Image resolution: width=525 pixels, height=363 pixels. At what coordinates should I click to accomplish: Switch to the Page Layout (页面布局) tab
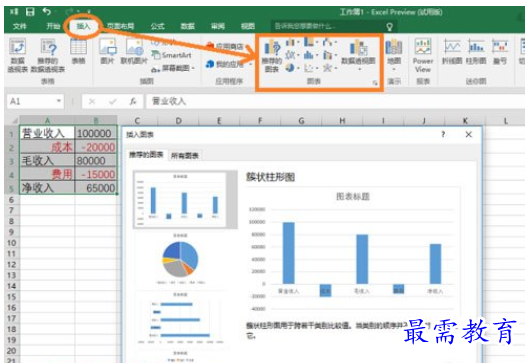[121, 26]
